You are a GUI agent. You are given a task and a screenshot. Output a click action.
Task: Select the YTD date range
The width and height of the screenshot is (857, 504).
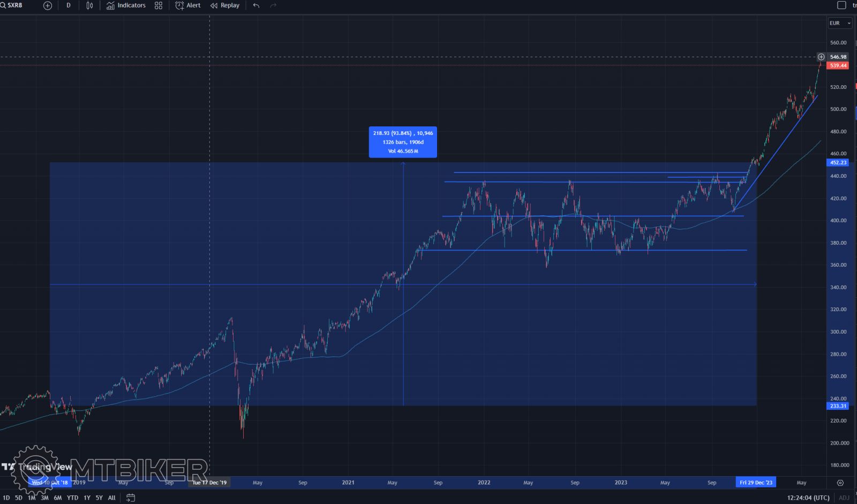(72, 498)
